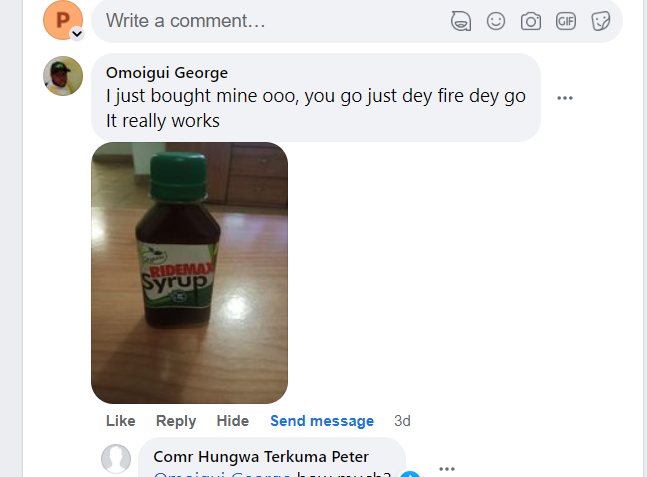The image size is (647, 477).
Task: Open the GIF picker icon
Action: 566,21
